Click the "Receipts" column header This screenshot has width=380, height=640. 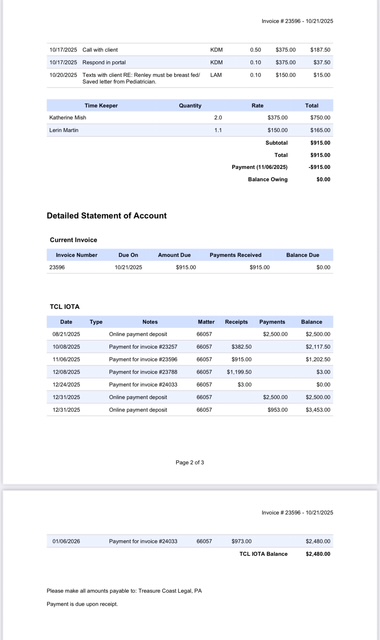[x=236, y=322]
